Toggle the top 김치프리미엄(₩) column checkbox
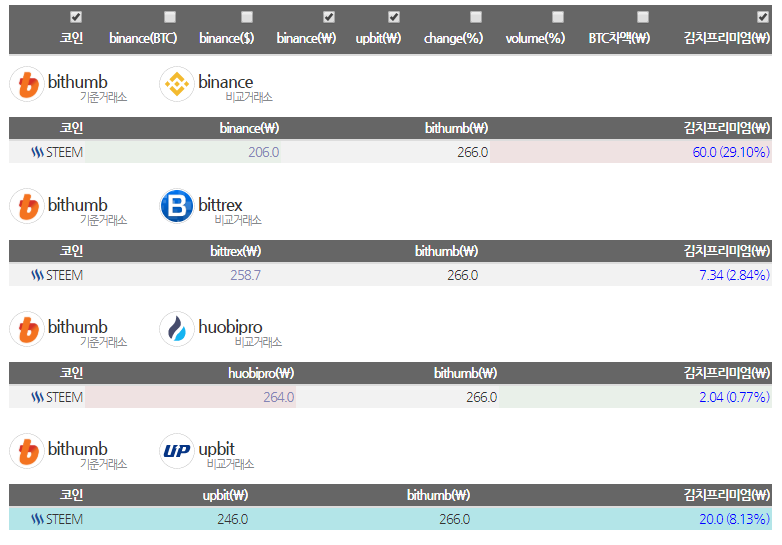The image size is (782, 545). (763, 17)
